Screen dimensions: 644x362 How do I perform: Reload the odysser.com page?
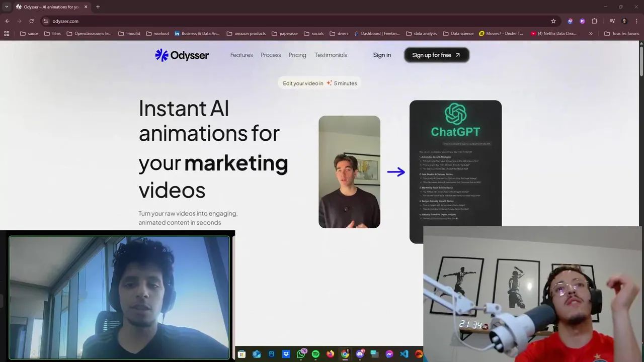point(31,21)
